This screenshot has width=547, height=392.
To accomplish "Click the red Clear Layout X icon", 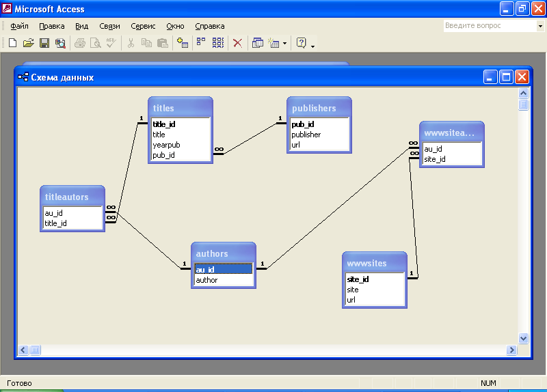I will pyautogui.click(x=237, y=43).
